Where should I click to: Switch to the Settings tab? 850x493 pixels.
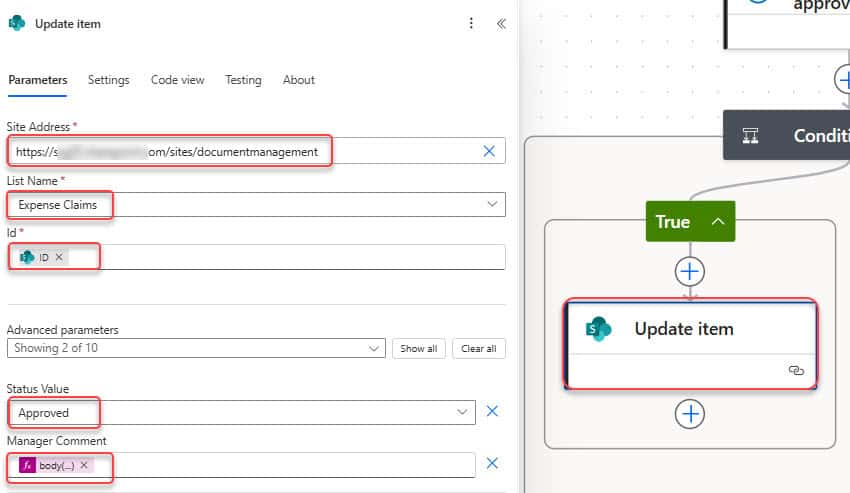click(108, 80)
